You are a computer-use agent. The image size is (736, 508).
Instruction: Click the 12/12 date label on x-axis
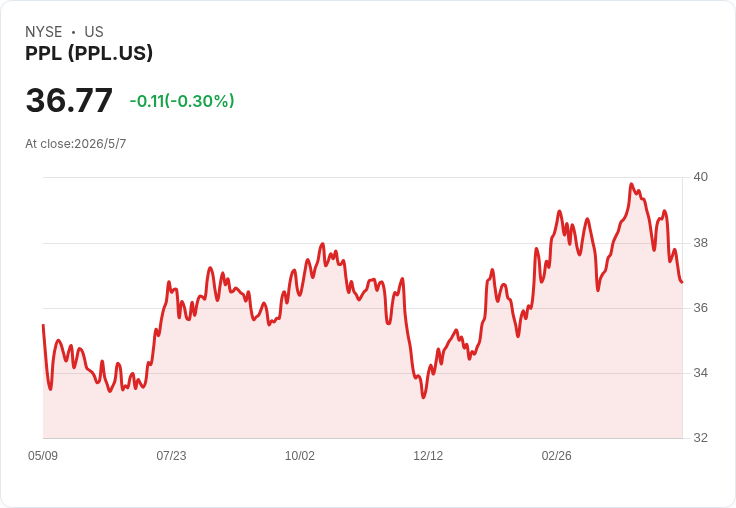pyautogui.click(x=428, y=456)
